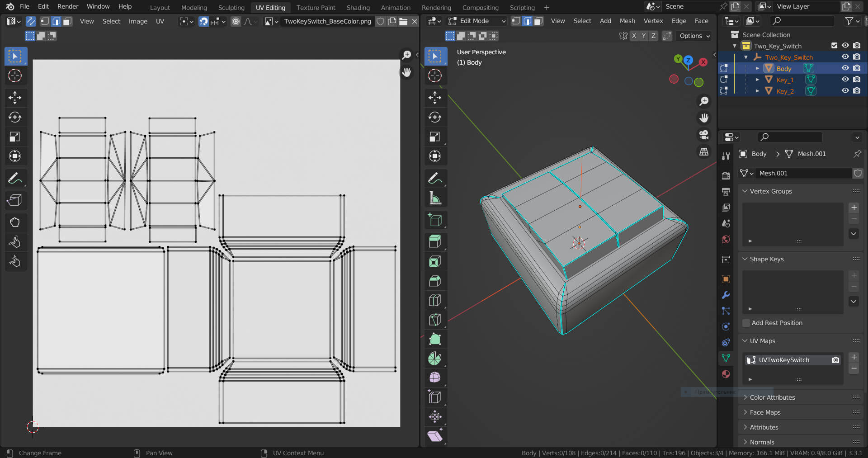The width and height of the screenshot is (868, 458).
Task: Expand the Body object in outliner
Action: pyautogui.click(x=757, y=69)
